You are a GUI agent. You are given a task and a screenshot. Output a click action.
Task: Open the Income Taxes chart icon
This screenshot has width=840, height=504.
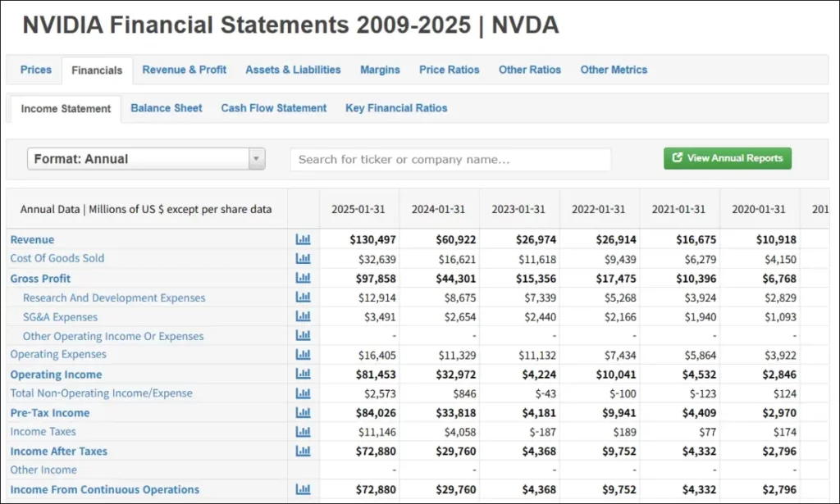(x=303, y=431)
